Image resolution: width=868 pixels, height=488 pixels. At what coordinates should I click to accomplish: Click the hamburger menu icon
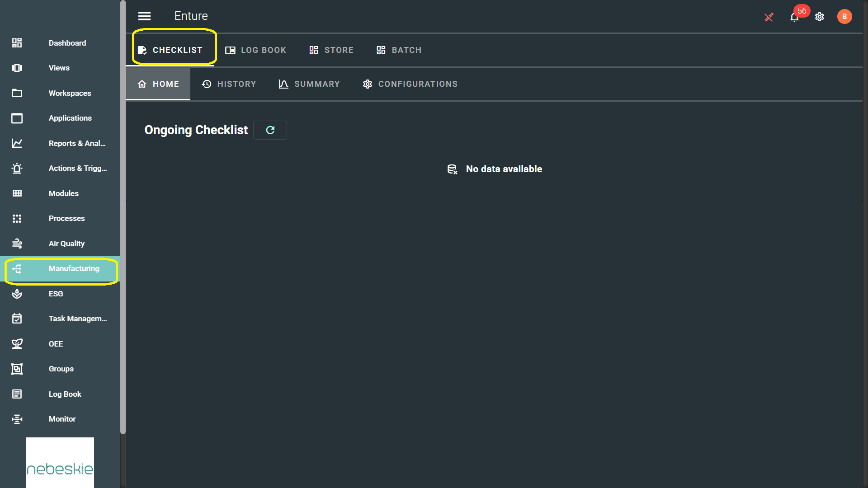(x=144, y=16)
